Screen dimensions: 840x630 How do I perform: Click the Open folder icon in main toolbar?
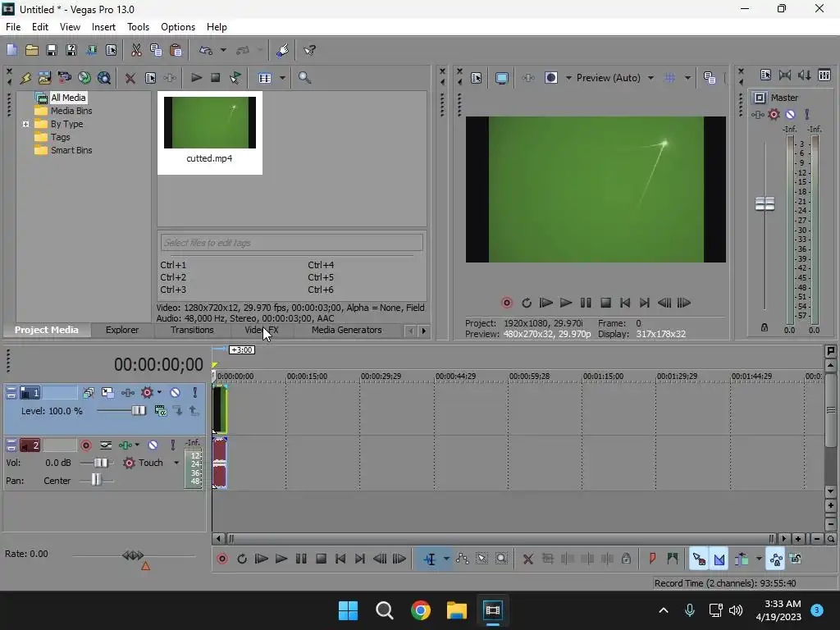tap(32, 50)
